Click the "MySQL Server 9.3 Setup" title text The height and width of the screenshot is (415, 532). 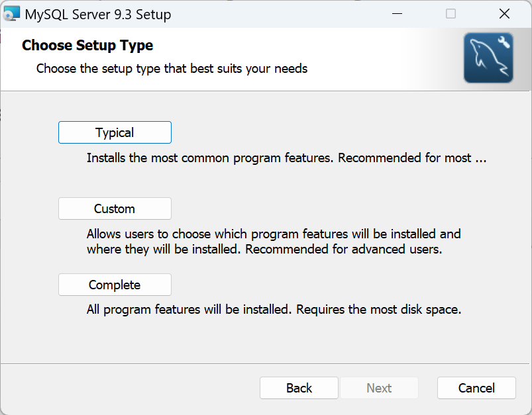coord(97,15)
